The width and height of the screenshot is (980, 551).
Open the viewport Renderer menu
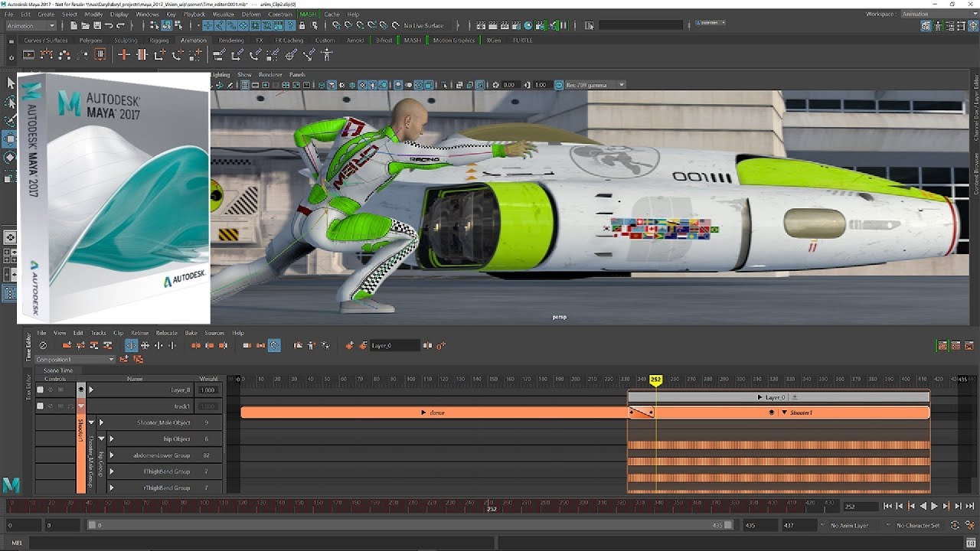point(270,74)
